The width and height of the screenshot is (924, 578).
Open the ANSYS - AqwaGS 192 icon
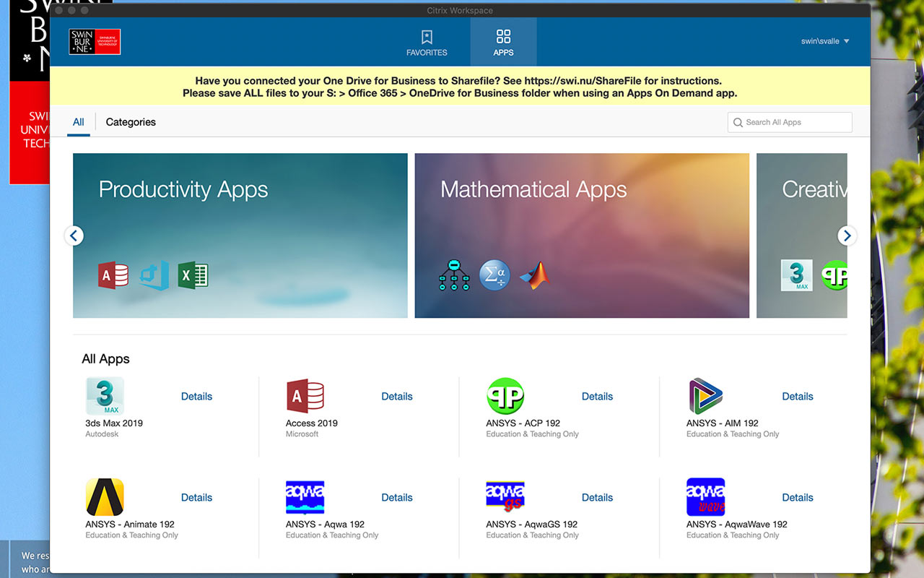[x=505, y=497]
